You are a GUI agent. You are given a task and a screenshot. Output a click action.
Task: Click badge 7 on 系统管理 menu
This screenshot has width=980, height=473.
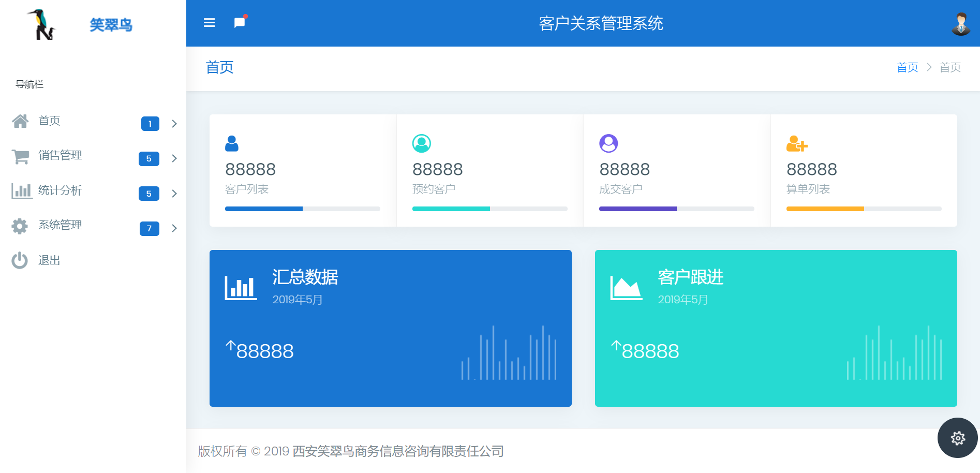[150, 228]
